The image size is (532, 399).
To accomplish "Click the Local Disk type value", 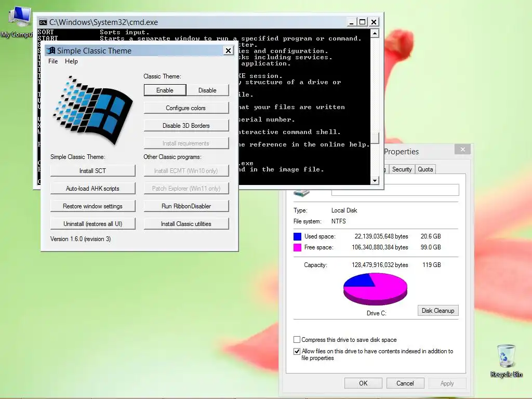I will point(344,210).
